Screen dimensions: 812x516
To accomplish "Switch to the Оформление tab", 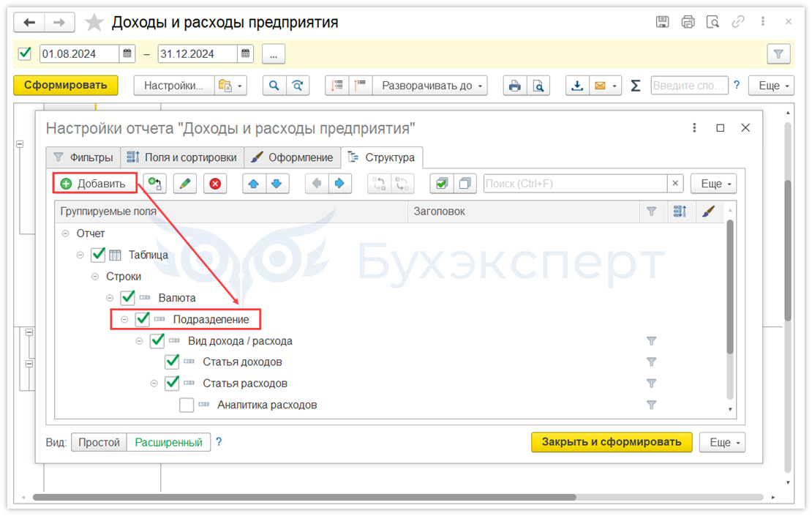I will [x=292, y=157].
